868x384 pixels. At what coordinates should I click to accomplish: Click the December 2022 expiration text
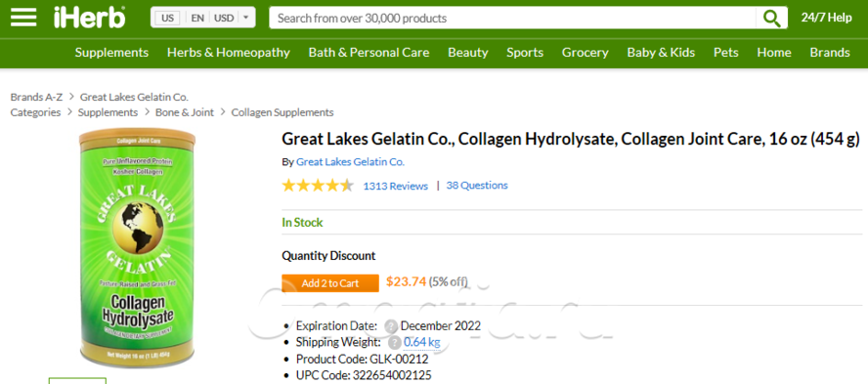click(x=441, y=326)
